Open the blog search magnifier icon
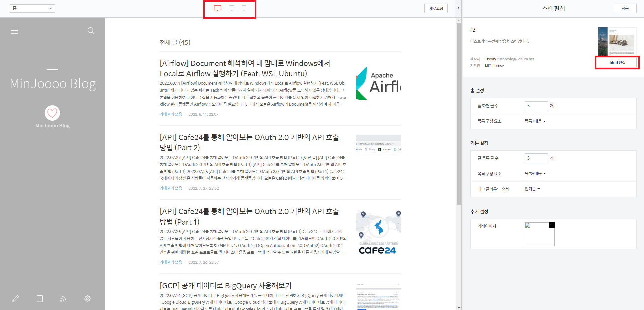Image resolution: width=644 pixels, height=310 pixels. click(x=91, y=31)
